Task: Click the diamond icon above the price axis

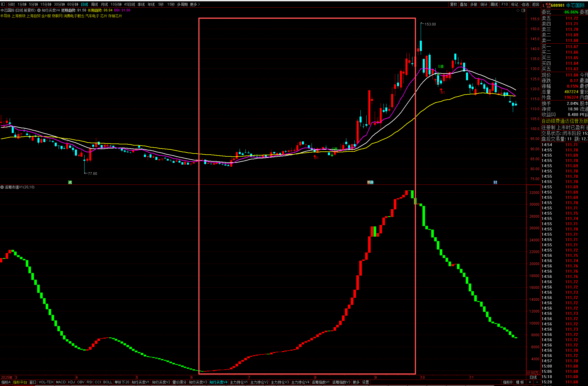Action: [x=518, y=10]
